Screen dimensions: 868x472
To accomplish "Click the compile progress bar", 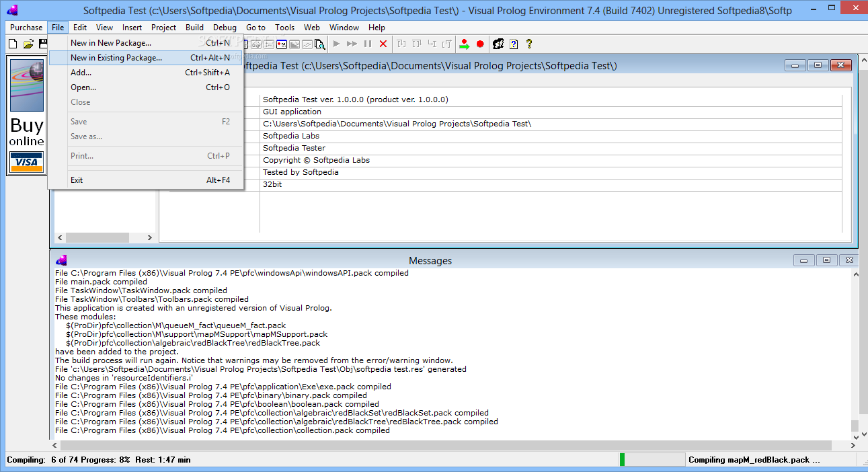I will pos(652,460).
